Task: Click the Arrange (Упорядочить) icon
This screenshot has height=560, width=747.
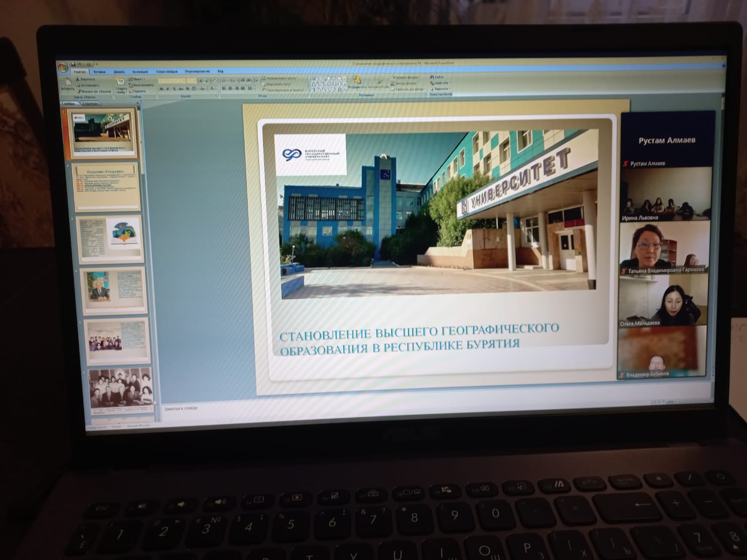Action: [357, 82]
